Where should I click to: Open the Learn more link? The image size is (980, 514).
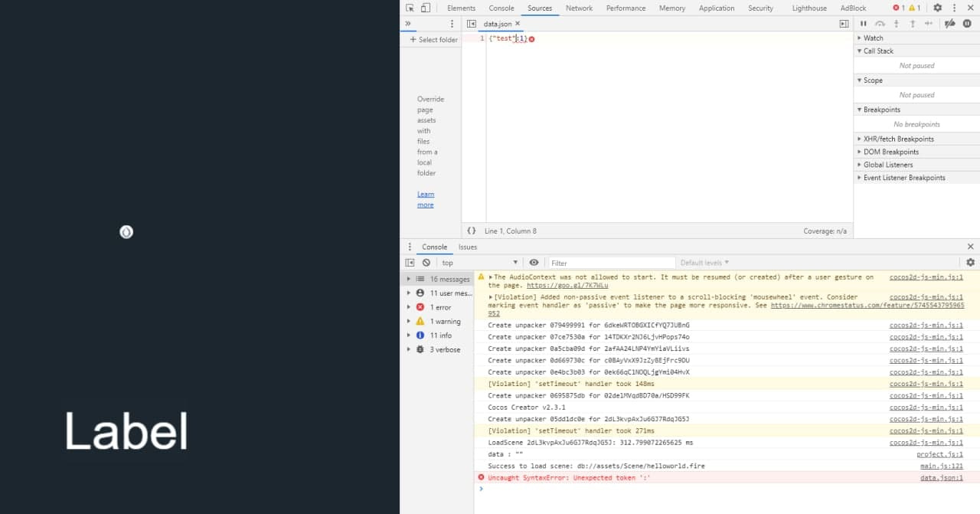426,199
